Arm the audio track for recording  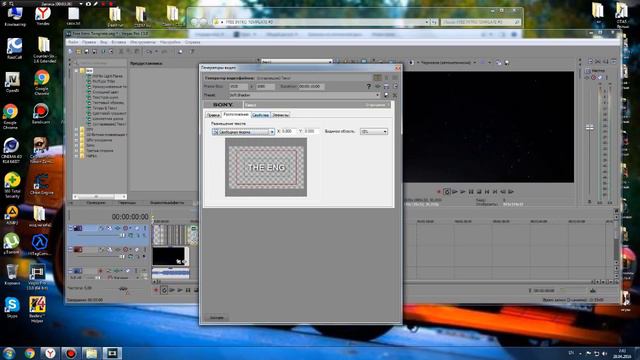tap(100, 271)
